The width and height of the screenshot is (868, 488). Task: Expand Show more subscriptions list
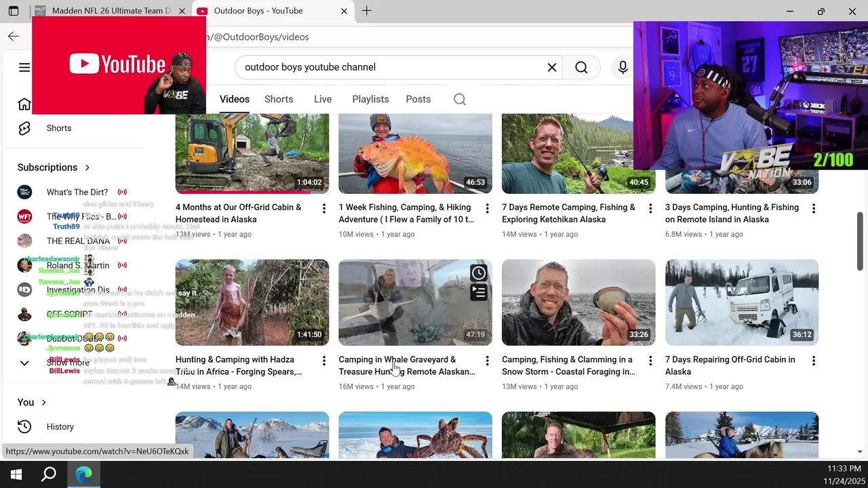68,363
